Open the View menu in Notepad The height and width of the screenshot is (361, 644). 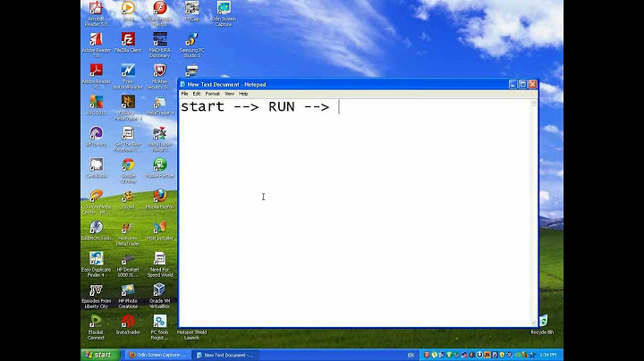(229, 94)
